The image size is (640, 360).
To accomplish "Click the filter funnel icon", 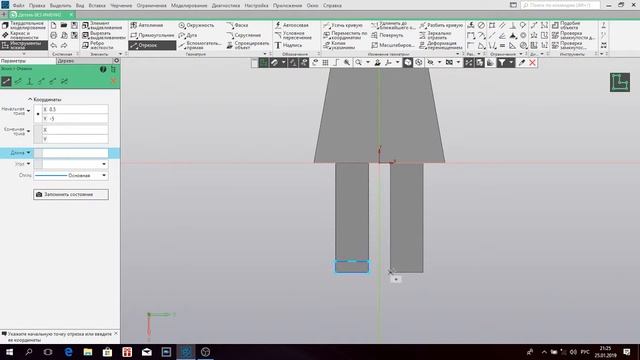I will (x=502, y=62).
